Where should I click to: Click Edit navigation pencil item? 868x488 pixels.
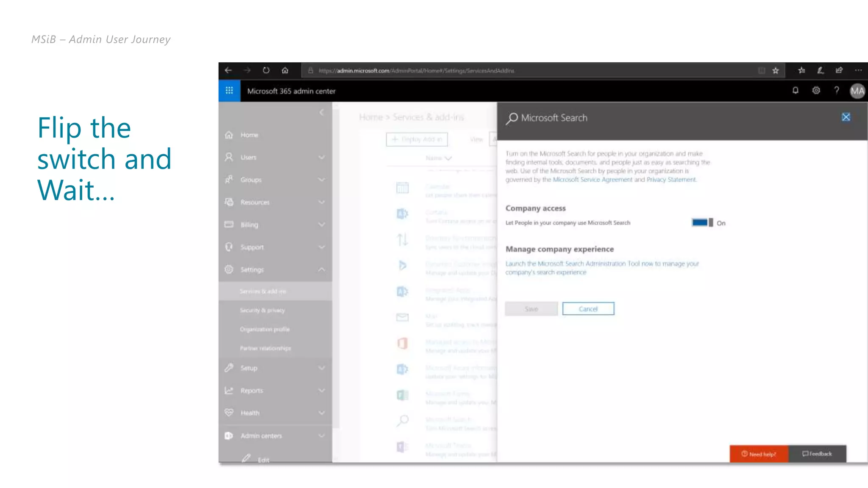pyautogui.click(x=256, y=459)
